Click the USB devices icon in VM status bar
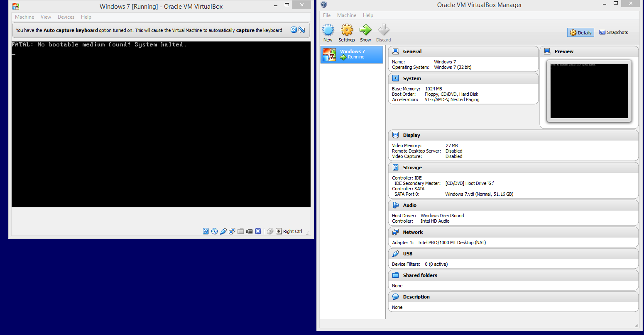644x335 pixels. (223, 231)
